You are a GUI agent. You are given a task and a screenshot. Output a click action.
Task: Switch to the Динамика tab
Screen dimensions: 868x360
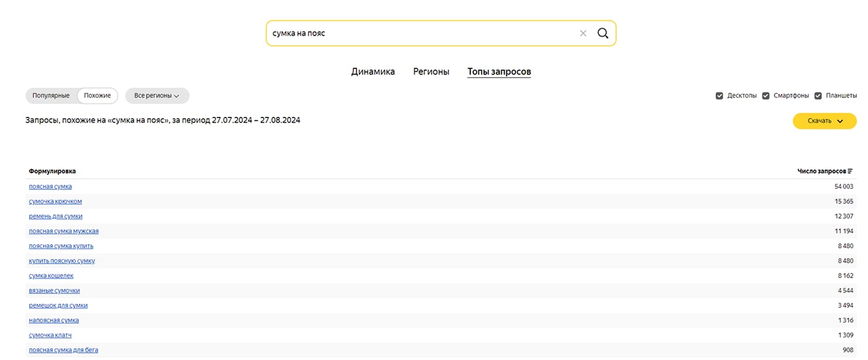click(x=373, y=72)
